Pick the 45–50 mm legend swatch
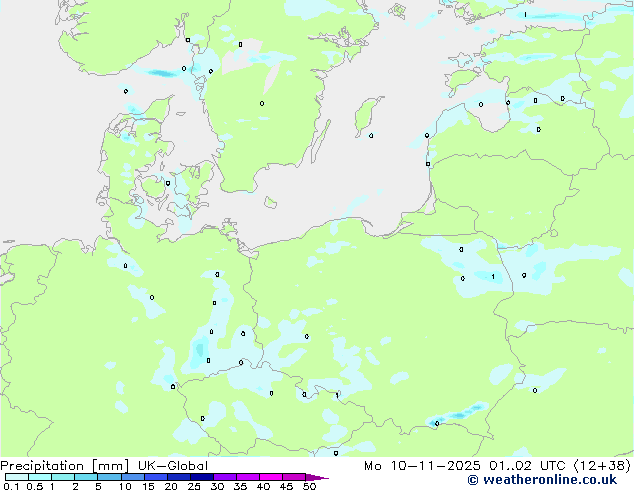This screenshot has height=490, width=634. pyautogui.click(x=294, y=477)
